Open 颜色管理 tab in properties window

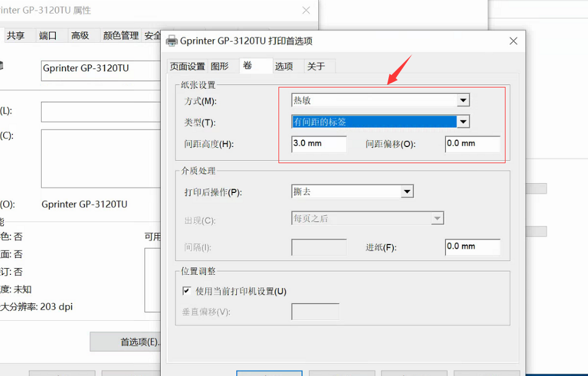(x=121, y=35)
